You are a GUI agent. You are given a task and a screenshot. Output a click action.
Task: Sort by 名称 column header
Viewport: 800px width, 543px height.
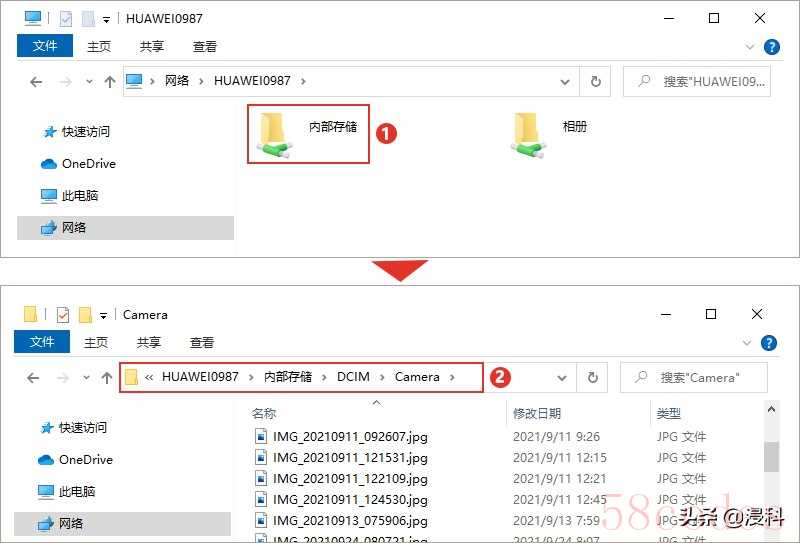263,413
